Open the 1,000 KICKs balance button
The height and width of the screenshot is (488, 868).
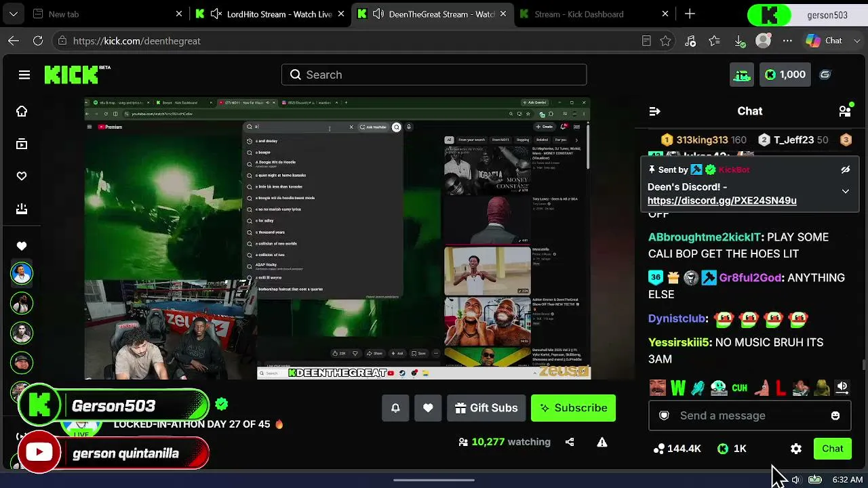[785, 75]
